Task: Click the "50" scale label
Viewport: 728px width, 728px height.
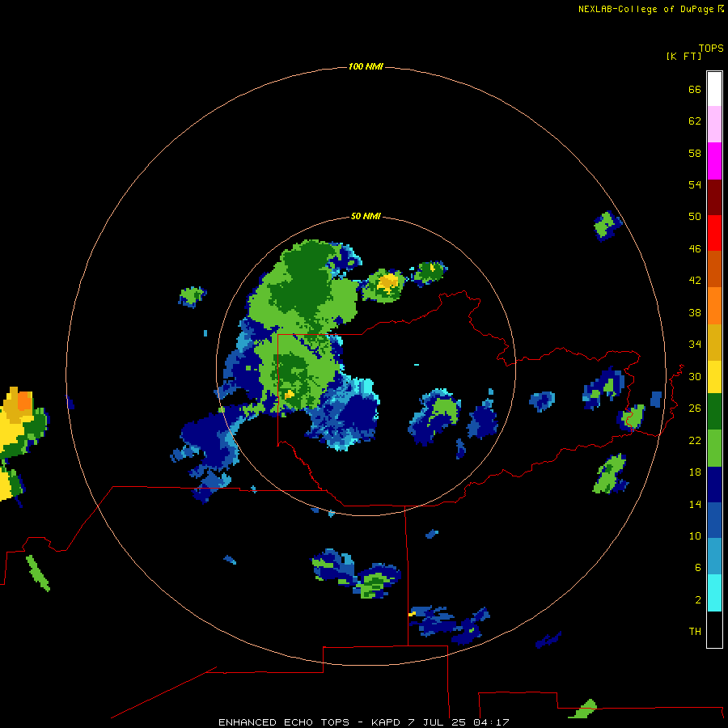Action: (695, 217)
